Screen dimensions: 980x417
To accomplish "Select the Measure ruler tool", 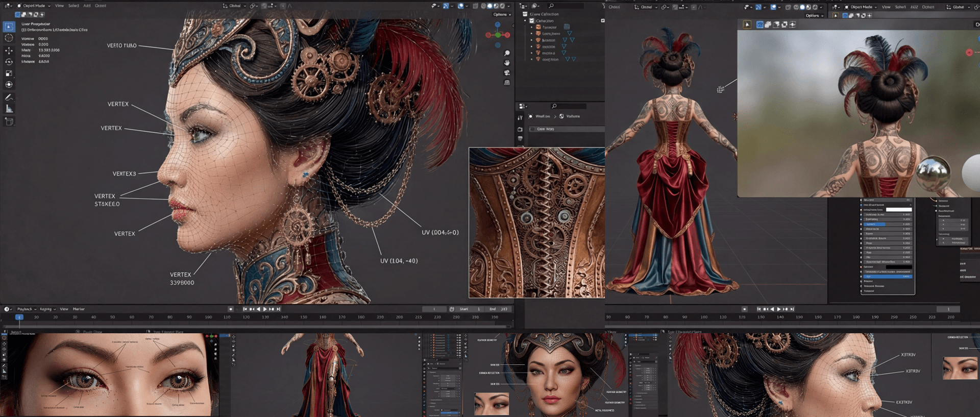I will (9, 109).
